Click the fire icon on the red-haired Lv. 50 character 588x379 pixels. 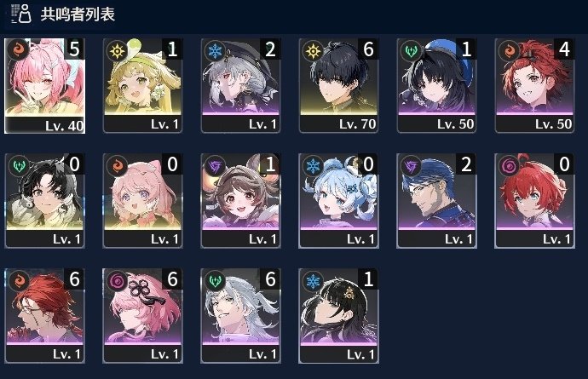[x=509, y=50]
